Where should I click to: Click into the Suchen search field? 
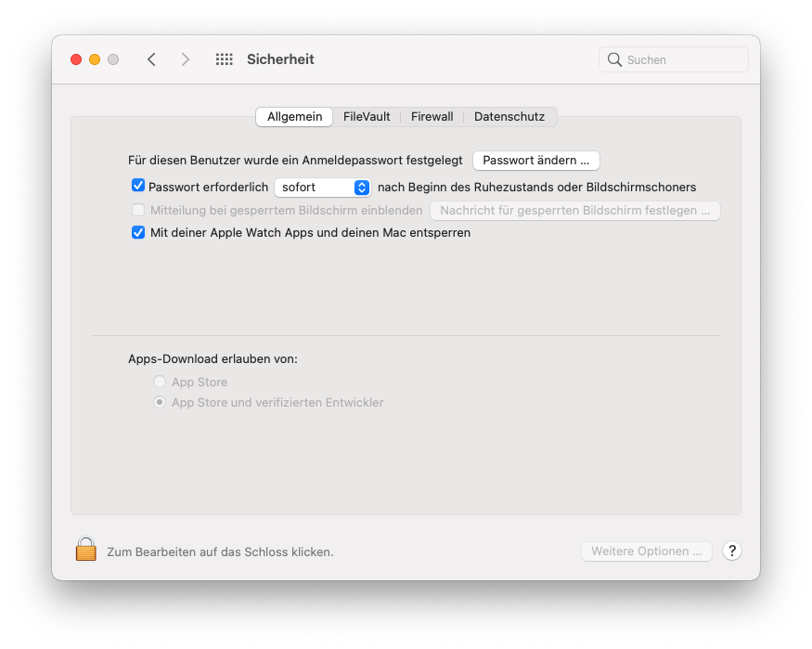pos(682,59)
